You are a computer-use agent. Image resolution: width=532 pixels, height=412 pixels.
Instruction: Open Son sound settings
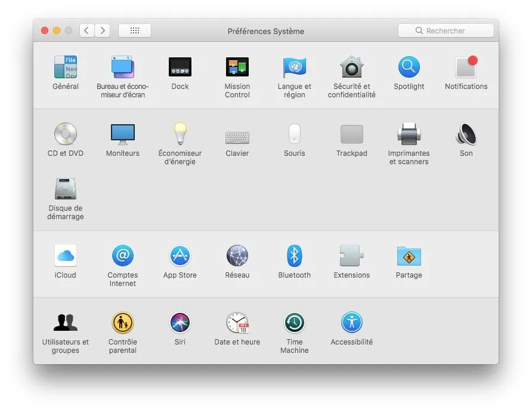coord(466,134)
